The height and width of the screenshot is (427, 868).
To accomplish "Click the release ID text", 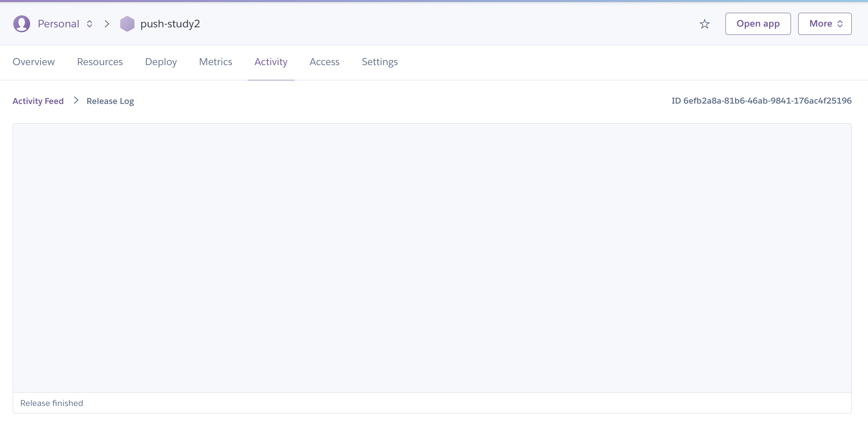I will (x=761, y=101).
